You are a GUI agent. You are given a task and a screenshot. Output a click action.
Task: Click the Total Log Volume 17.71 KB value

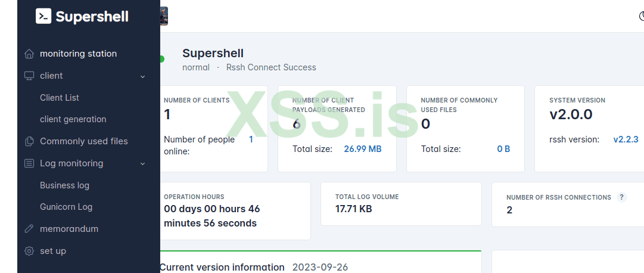tap(354, 209)
